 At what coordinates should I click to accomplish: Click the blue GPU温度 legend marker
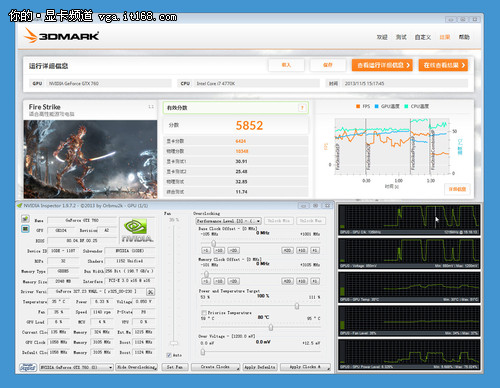(x=376, y=106)
